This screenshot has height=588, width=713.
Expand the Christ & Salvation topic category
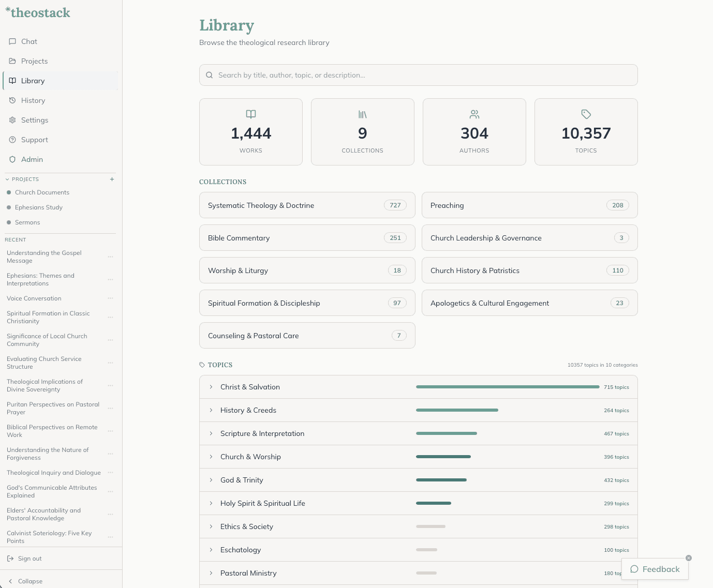pyautogui.click(x=211, y=387)
